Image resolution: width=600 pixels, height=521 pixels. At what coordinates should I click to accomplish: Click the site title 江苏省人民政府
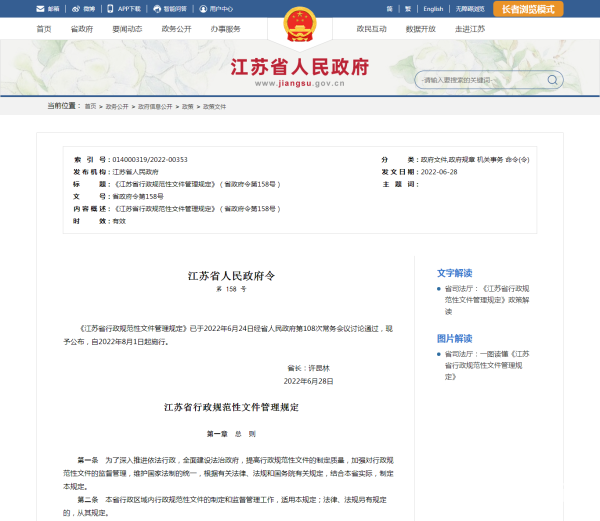(x=300, y=67)
